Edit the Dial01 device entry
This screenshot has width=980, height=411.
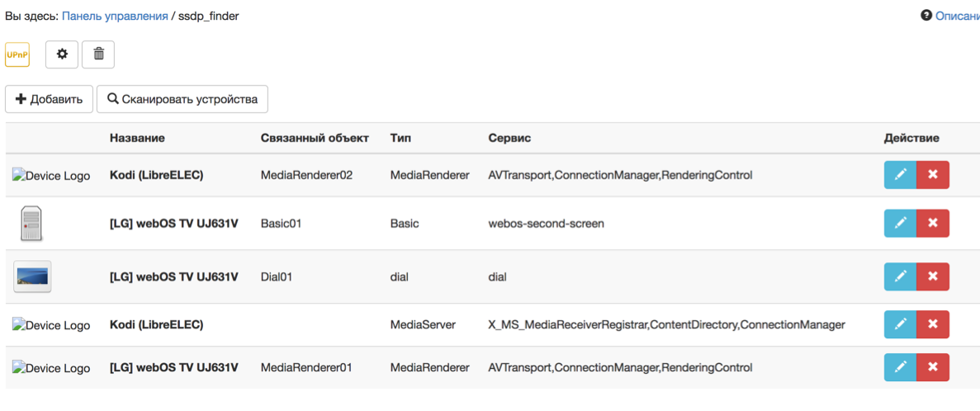coord(901,276)
